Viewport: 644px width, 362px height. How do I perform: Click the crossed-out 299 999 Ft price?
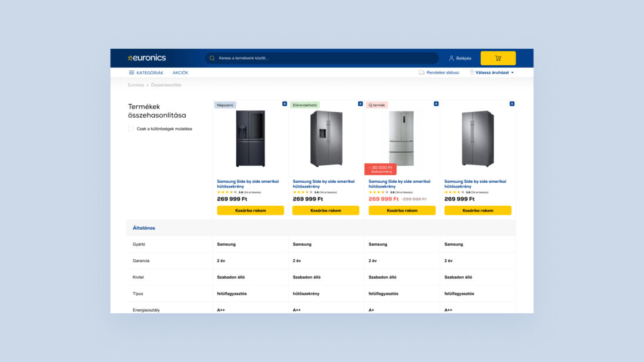(x=414, y=199)
